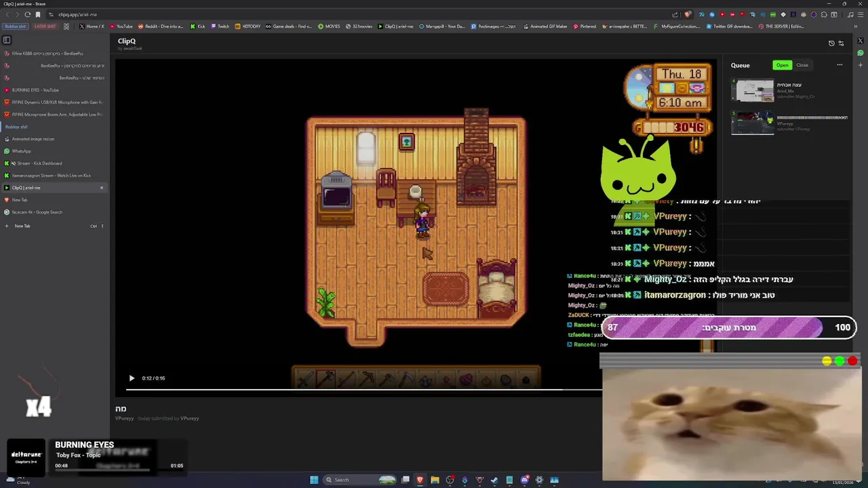Screen dimensions: 868x488
Task: Click the share icon in the address bar
Action: pyautogui.click(x=675, y=14)
